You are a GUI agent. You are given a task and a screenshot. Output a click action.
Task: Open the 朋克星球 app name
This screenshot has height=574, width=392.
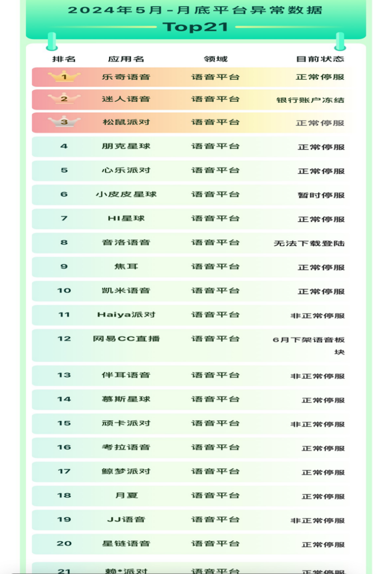(126, 146)
